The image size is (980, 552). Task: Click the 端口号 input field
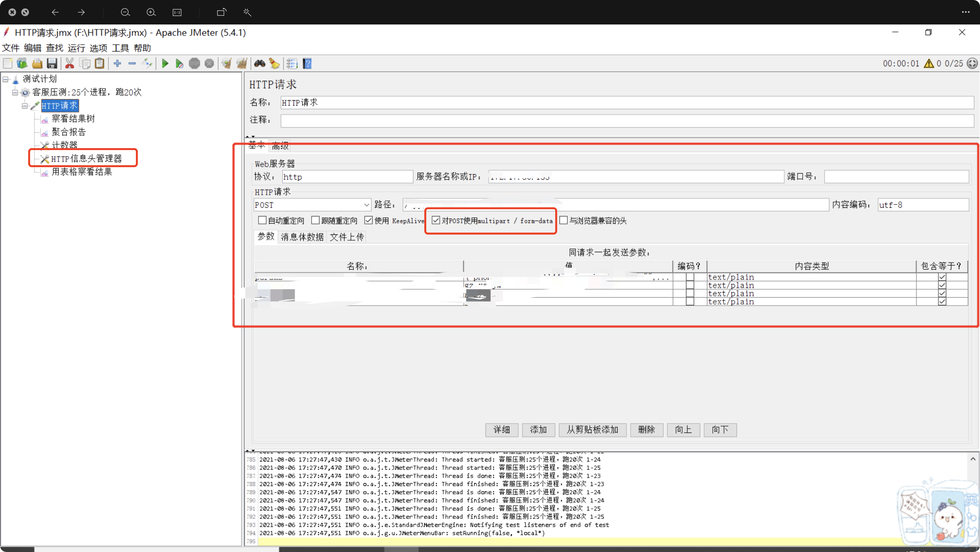(896, 176)
